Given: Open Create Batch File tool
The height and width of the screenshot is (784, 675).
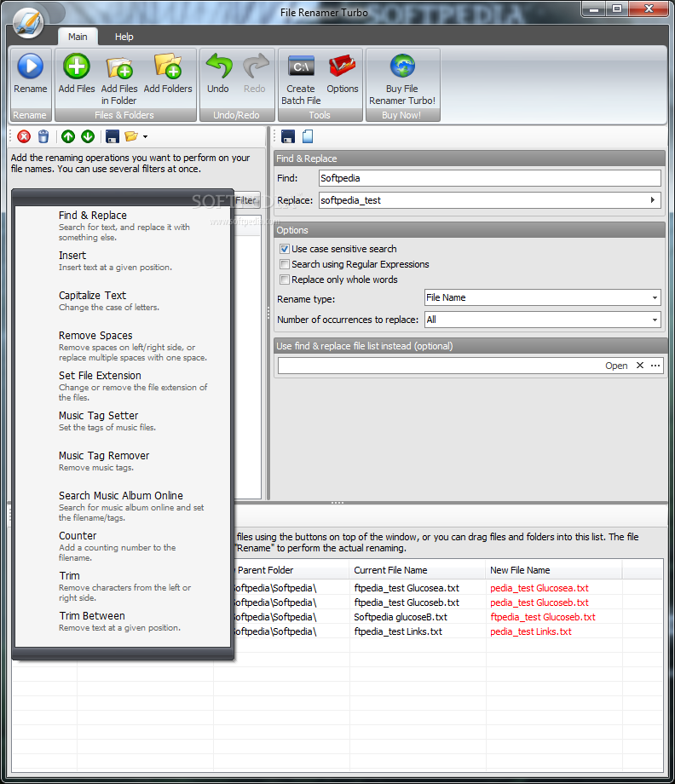Looking at the screenshot, I should (x=301, y=66).
